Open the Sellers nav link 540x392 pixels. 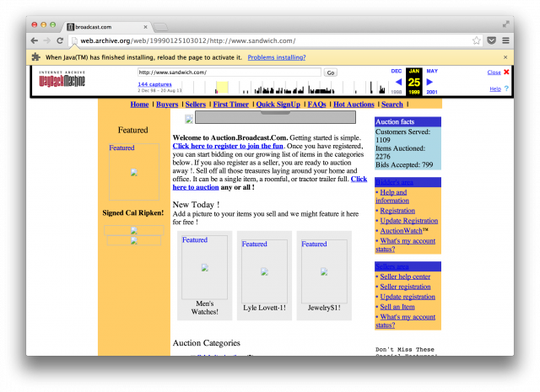(195, 105)
